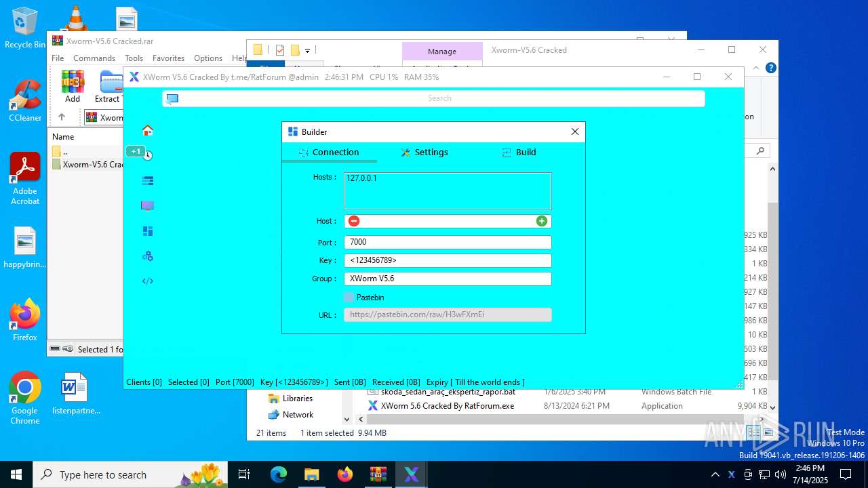
Task: Open Tools menu in WinRAR
Action: [x=134, y=58]
